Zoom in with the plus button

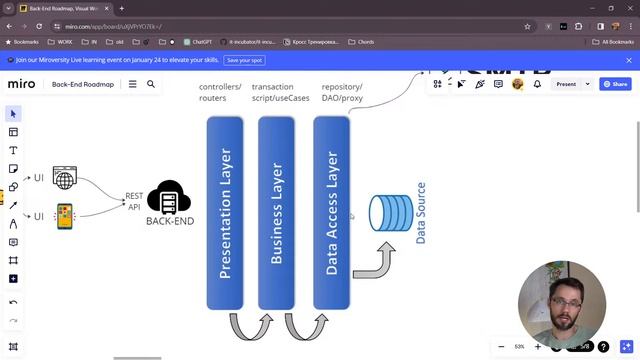point(538,347)
